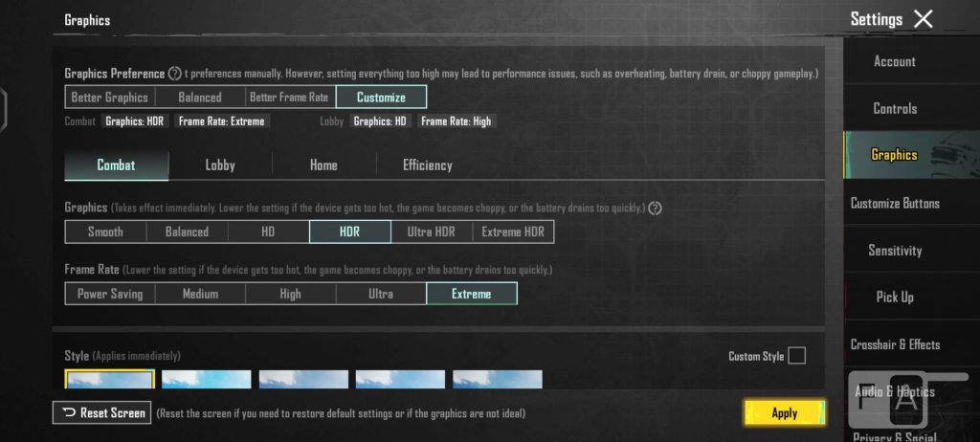Choose Smooth graphics quality
Image resolution: width=980 pixels, height=442 pixels.
pyautogui.click(x=105, y=232)
